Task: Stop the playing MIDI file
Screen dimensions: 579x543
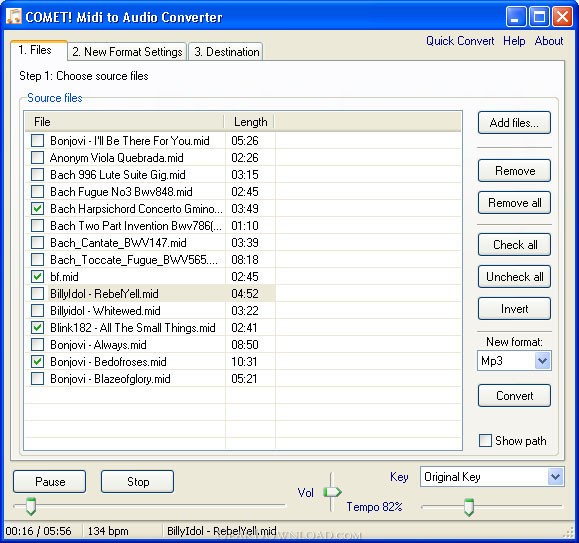Action: [x=137, y=482]
